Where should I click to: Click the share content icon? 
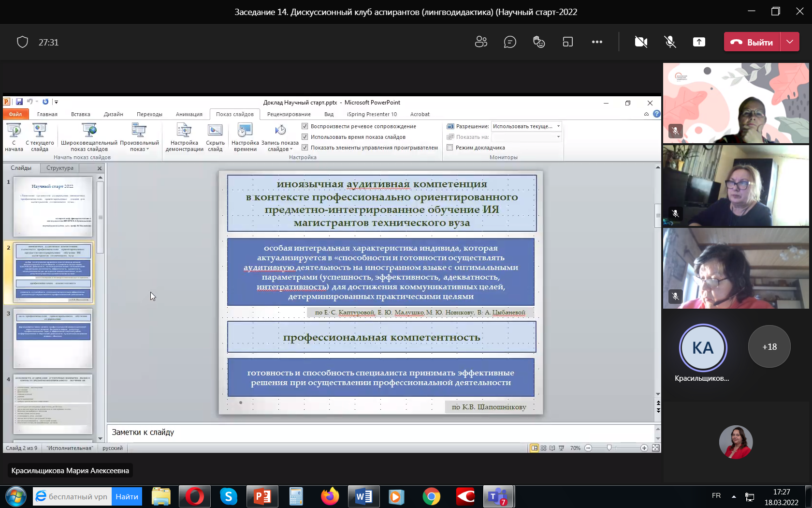(699, 42)
